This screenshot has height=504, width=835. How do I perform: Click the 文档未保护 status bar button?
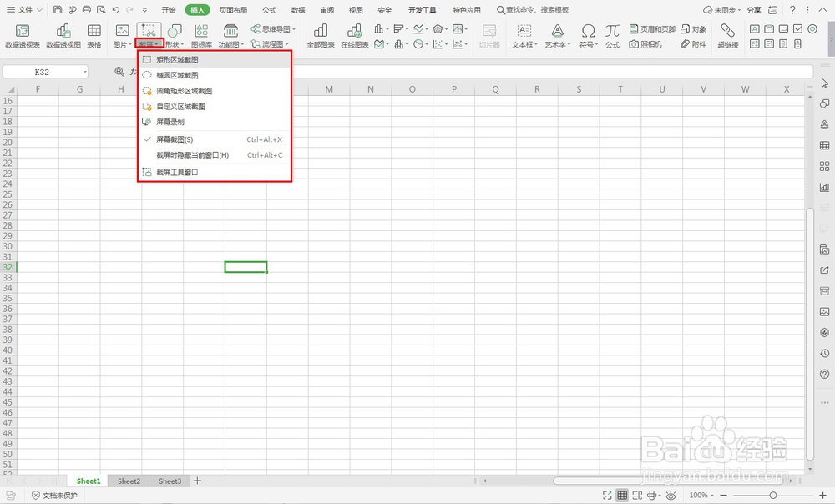pyautogui.click(x=54, y=496)
